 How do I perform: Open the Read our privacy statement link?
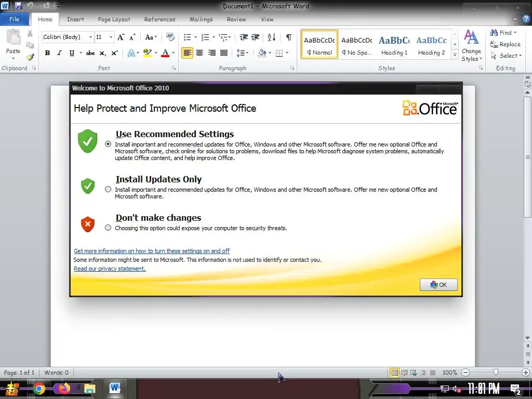(x=110, y=269)
